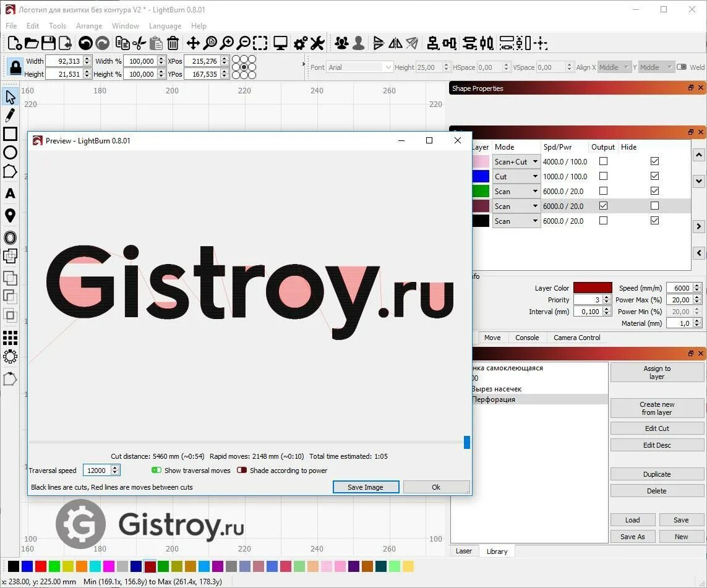This screenshot has height=588, width=707.
Task: Click the dark red Layer Color swatch
Action: click(593, 288)
